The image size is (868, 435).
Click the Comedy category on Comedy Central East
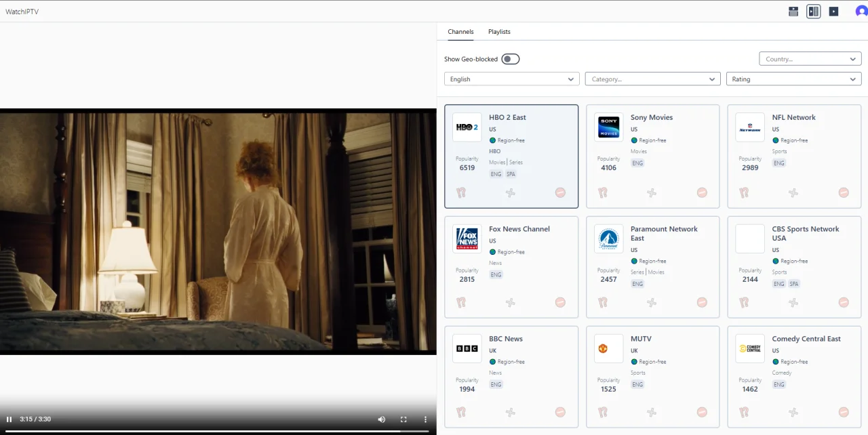(782, 373)
